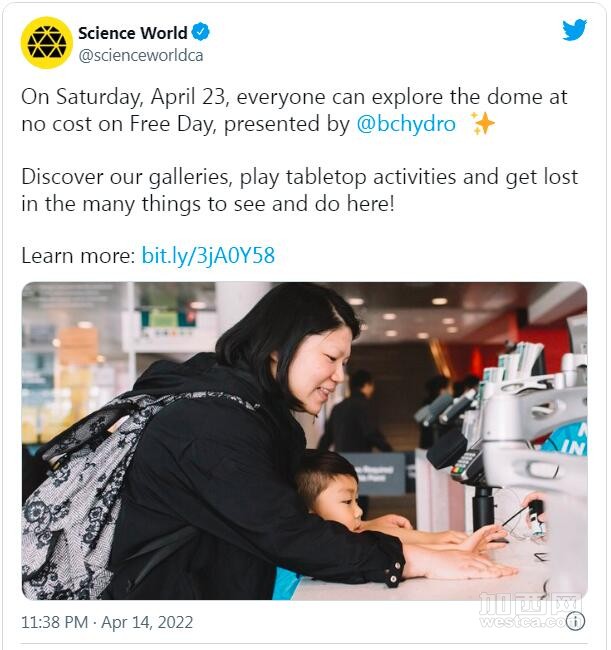
Task: Click the 'Discover our galleries' paragraph
Action: point(299,190)
